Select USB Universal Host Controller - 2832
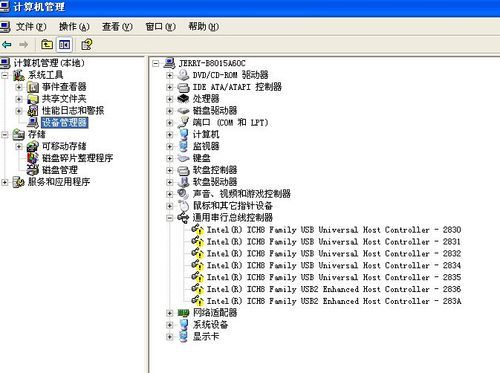The image size is (500, 373). tap(334, 253)
